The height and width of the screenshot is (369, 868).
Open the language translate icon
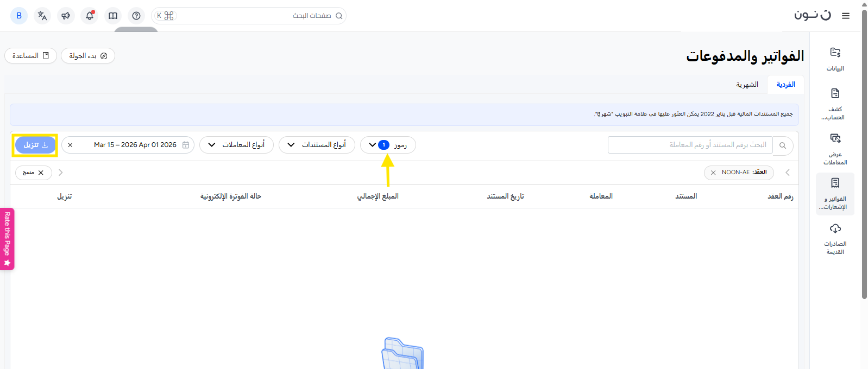coord(42,16)
